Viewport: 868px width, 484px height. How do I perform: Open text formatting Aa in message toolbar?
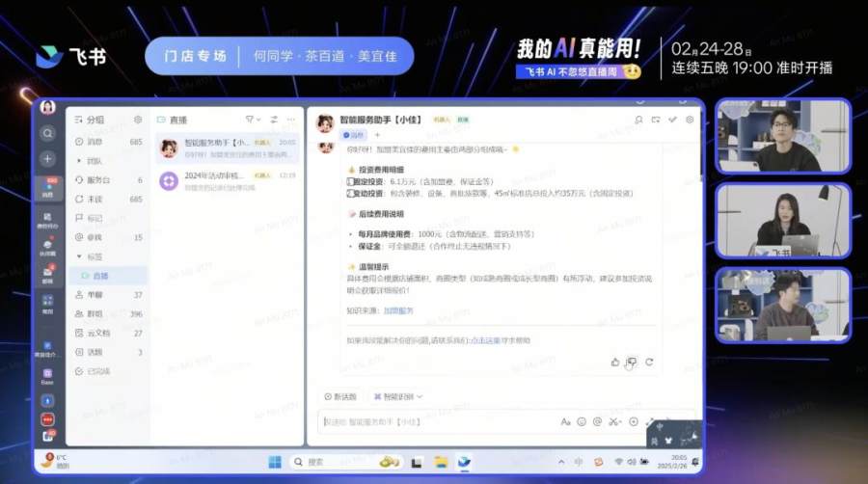[x=565, y=421]
